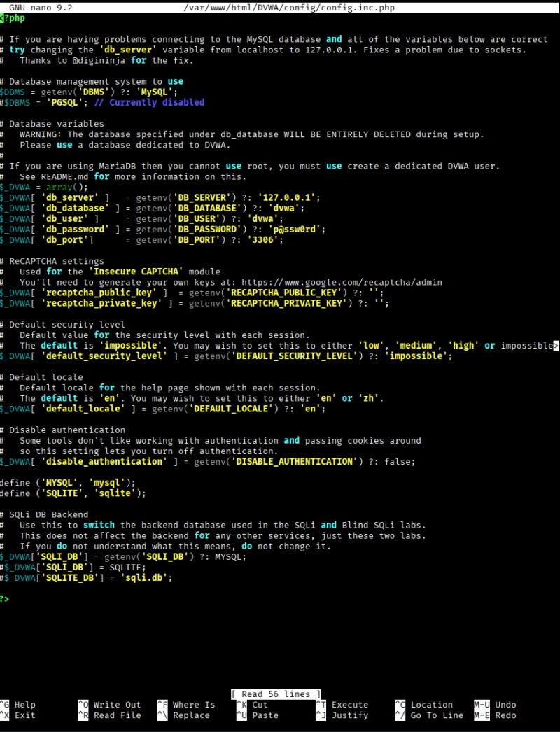Viewport: 560px width, 732px height.
Task: Click the 'default_locale' array key
Action: point(83,409)
